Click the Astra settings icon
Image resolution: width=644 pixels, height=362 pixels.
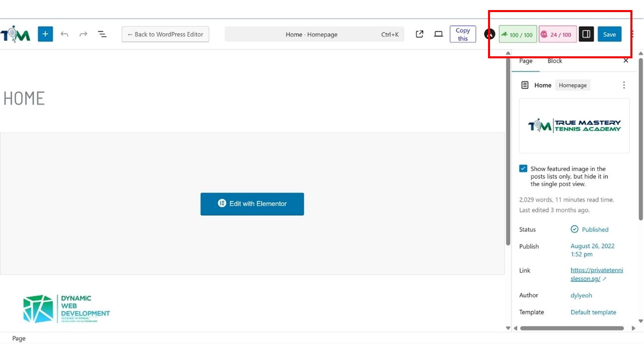click(x=489, y=34)
